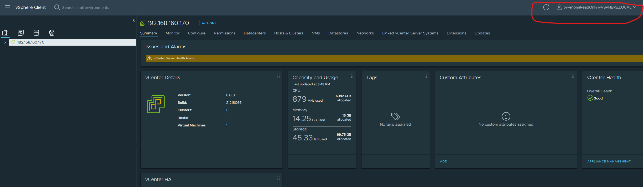
Task: Click the drag handle on Custom Attributes card
Action: [573, 76]
